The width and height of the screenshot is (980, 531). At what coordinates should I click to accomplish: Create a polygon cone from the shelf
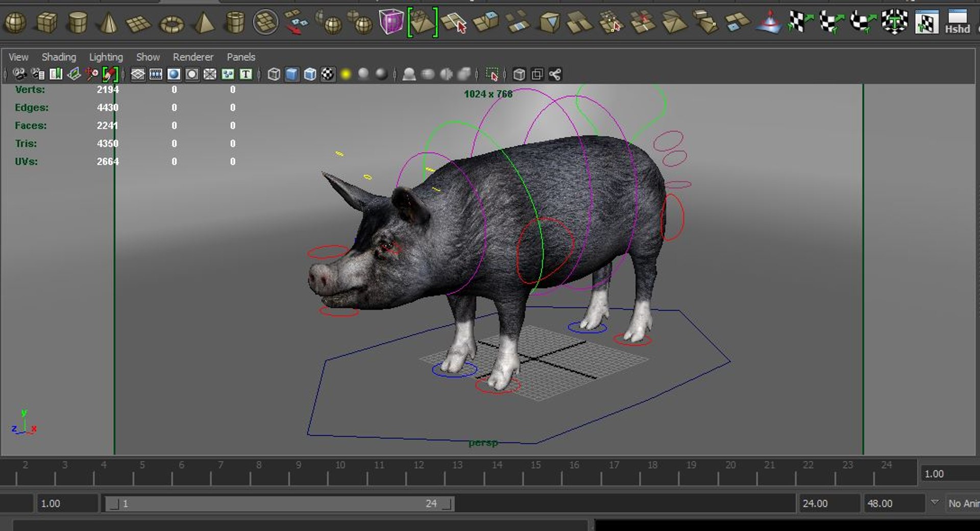click(108, 23)
